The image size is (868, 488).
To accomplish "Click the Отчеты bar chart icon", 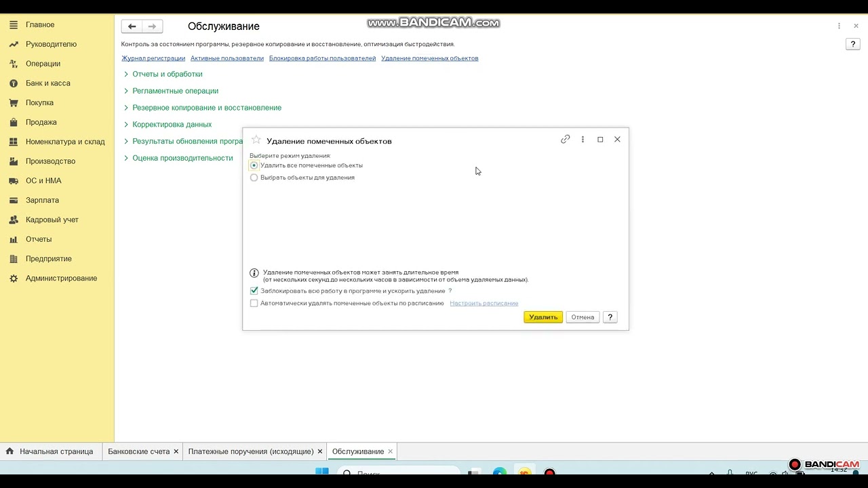I will [x=13, y=239].
